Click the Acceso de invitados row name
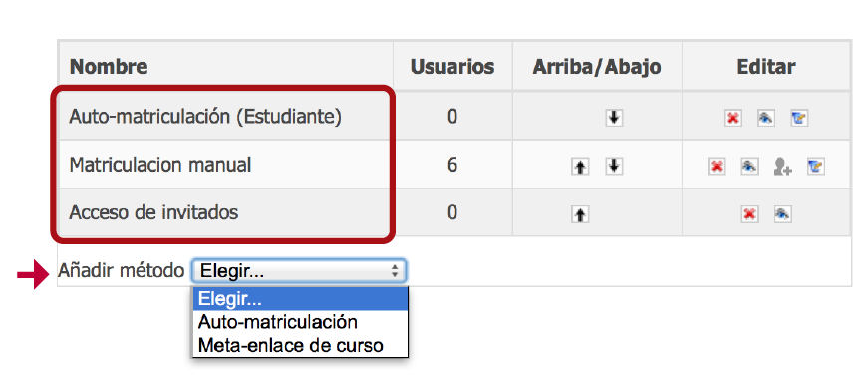 tap(153, 212)
